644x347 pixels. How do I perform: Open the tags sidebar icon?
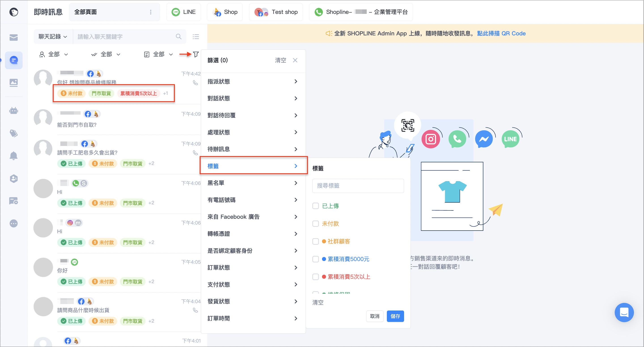[13, 133]
